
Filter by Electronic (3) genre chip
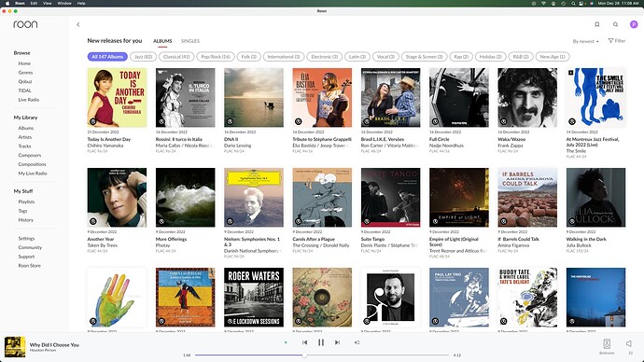point(325,57)
